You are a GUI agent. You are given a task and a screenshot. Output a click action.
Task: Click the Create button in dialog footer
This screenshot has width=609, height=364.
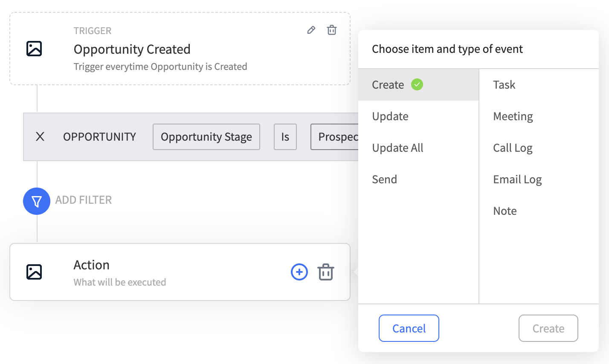click(x=548, y=328)
